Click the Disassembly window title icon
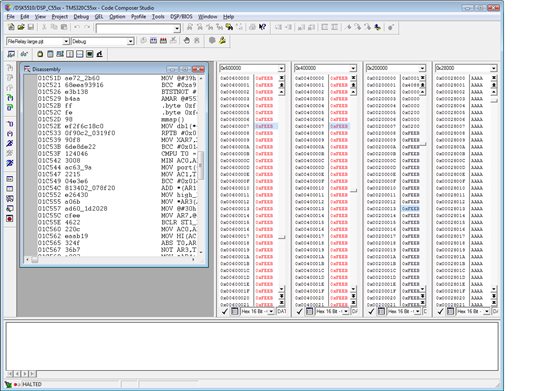The image size is (550, 391). 27,69
